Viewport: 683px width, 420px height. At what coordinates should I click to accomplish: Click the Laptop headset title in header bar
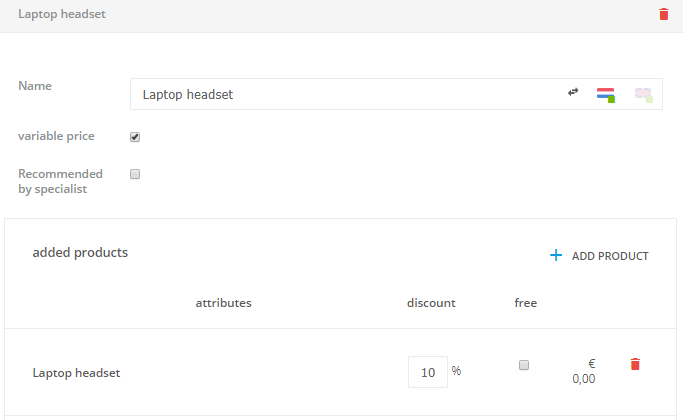click(62, 15)
